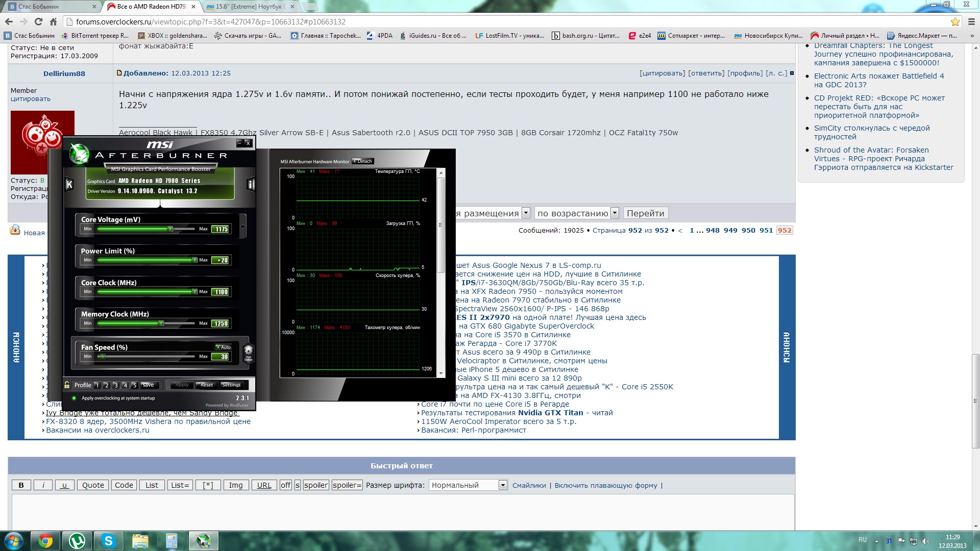Open Skype from the Windows taskbar
The image size is (980, 551).
point(108,541)
